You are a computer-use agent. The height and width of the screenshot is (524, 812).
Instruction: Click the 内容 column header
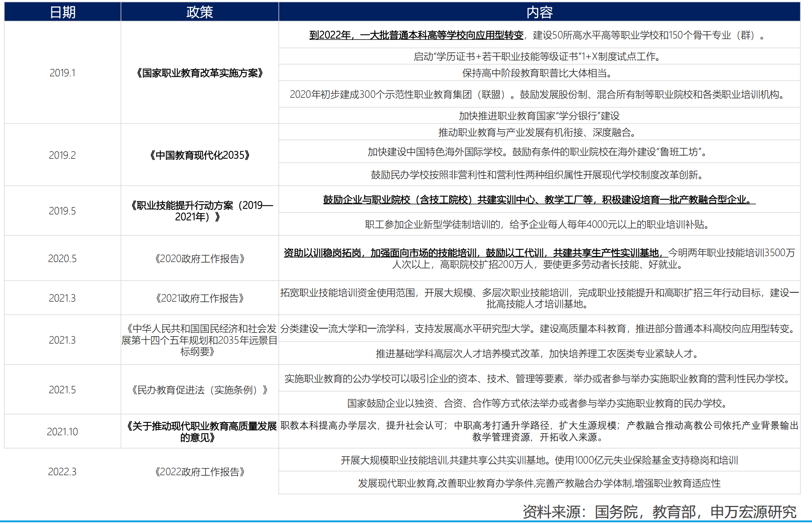pos(539,12)
